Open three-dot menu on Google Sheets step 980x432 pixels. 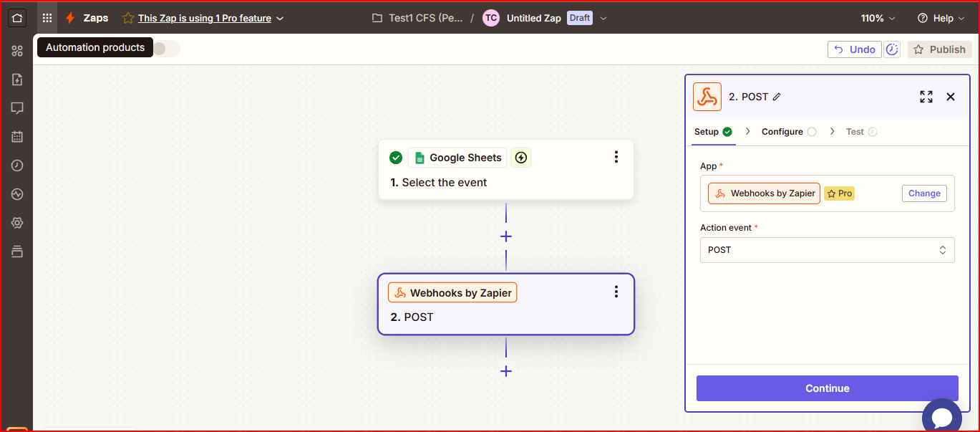pyautogui.click(x=616, y=157)
